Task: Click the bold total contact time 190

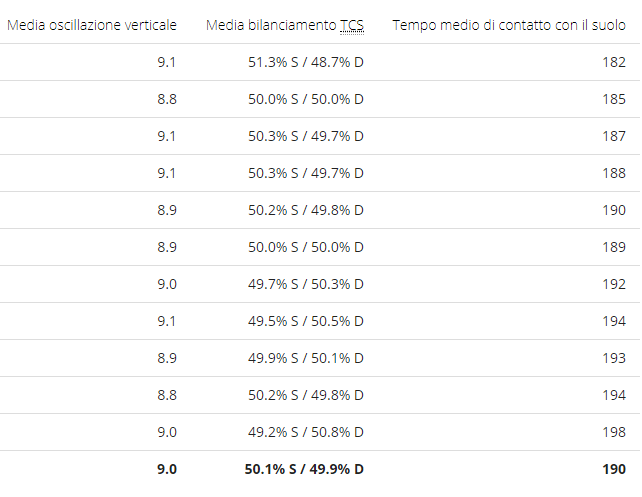Action: [x=614, y=469]
